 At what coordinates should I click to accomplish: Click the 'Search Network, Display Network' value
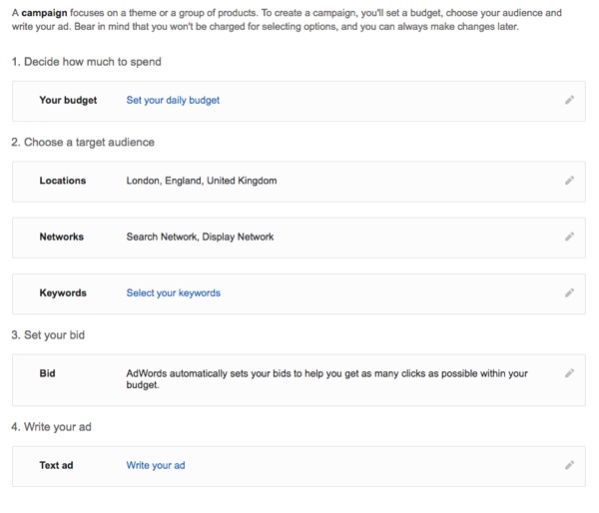point(200,237)
